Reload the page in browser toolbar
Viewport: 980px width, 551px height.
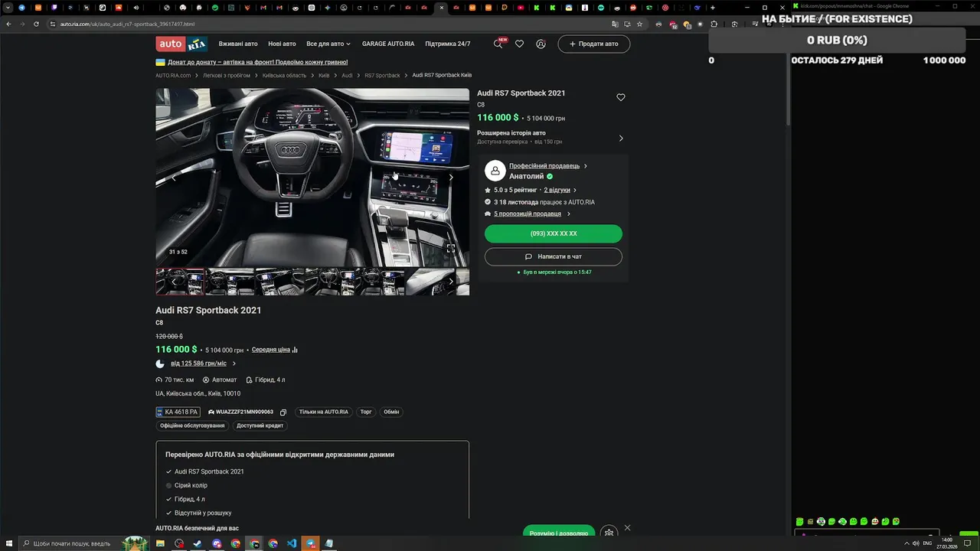38,24
